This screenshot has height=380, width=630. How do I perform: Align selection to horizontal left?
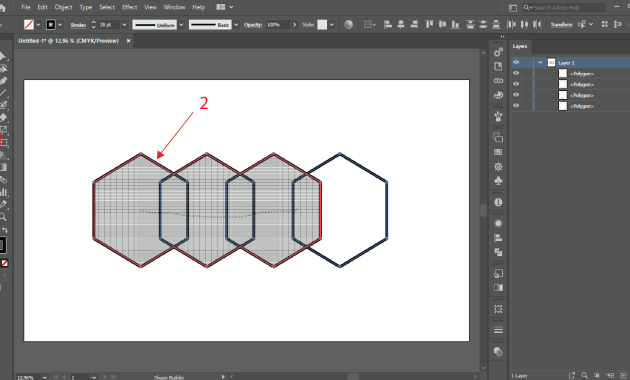pyautogui.click(x=388, y=25)
